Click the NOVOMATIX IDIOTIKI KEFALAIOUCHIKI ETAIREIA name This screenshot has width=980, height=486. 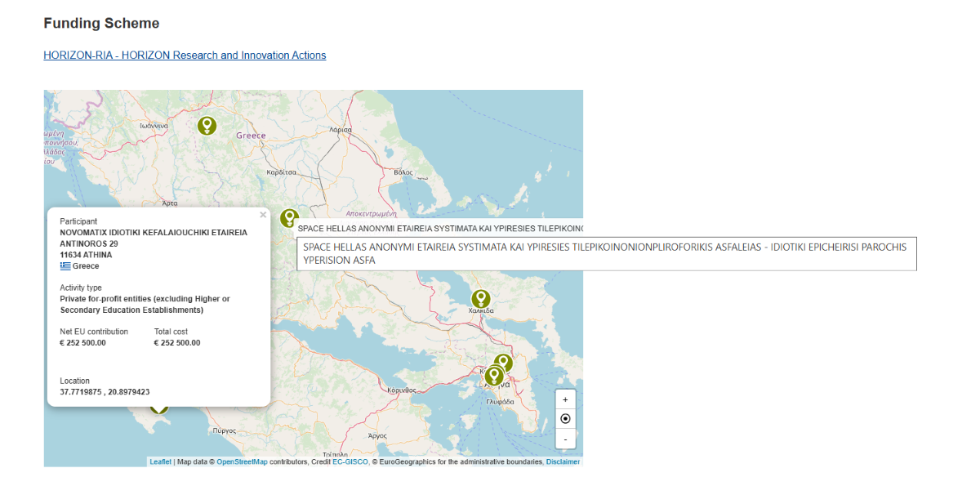coord(154,233)
